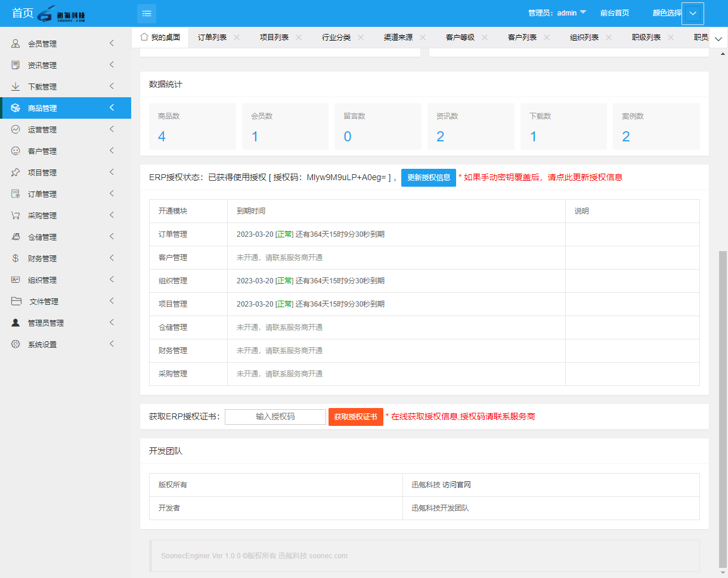Click the 下载数 statistic card
728x578 pixels.
[563, 126]
